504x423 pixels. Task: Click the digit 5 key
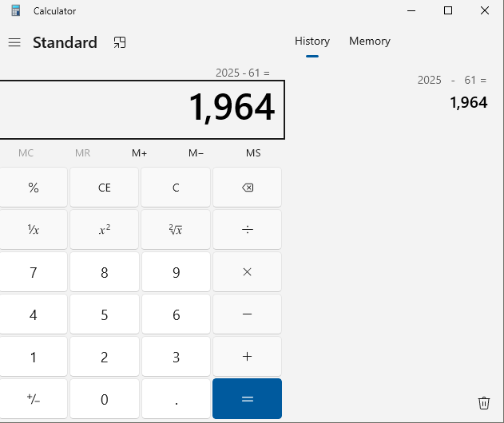tap(105, 314)
